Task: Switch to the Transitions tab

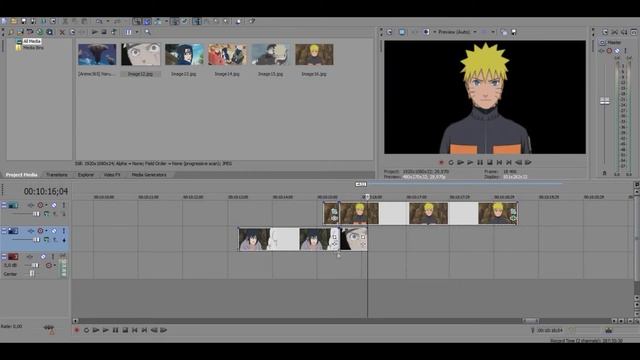Action: (57, 175)
